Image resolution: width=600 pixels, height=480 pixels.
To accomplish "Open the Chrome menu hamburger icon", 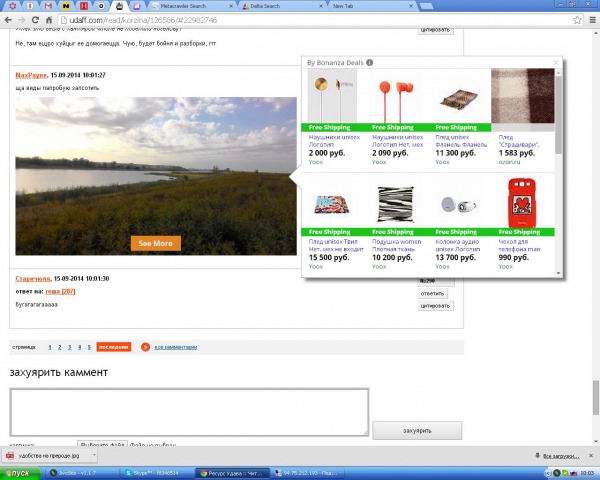I will click(x=592, y=20).
